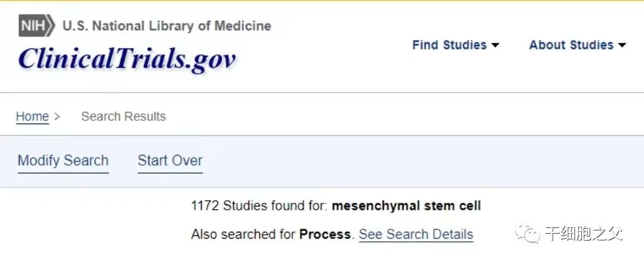Click the bold Process search term
The height and width of the screenshot is (262, 644).
pyautogui.click(x=325, y=234)
